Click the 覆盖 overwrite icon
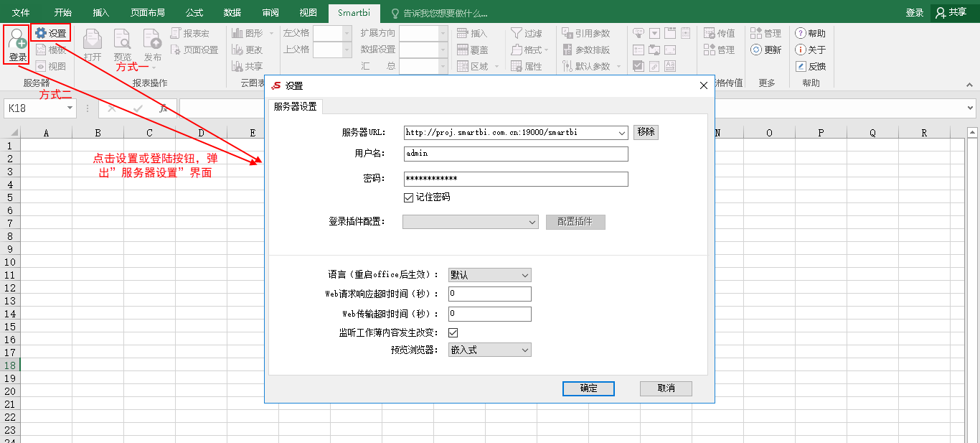Viewport: 980px width, 443px height. [x=472, y=50]
